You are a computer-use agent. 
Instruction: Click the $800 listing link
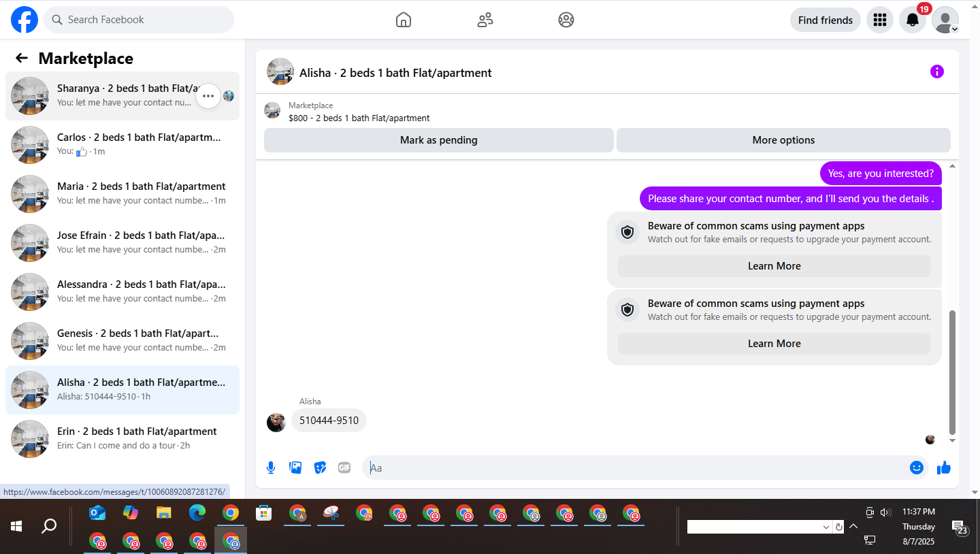click(359, 118)
